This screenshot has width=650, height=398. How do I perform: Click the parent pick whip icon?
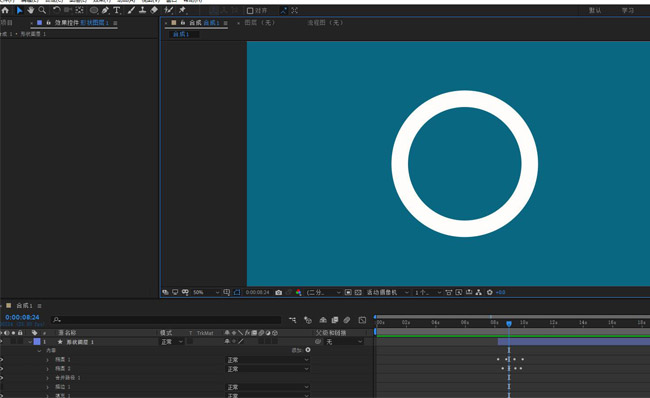318,342
